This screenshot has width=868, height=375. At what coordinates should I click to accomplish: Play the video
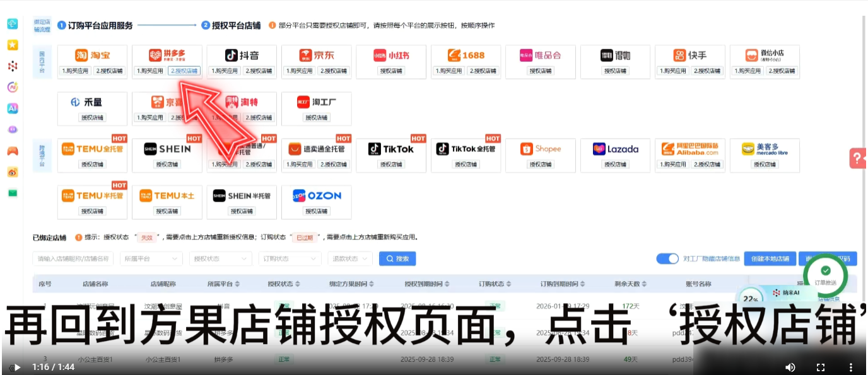coord(17,367)
